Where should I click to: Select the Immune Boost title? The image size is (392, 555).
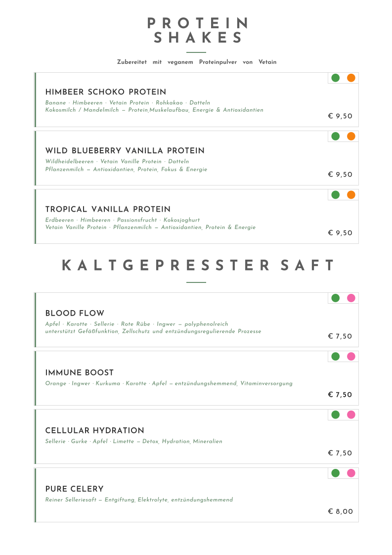click(80, 372)
